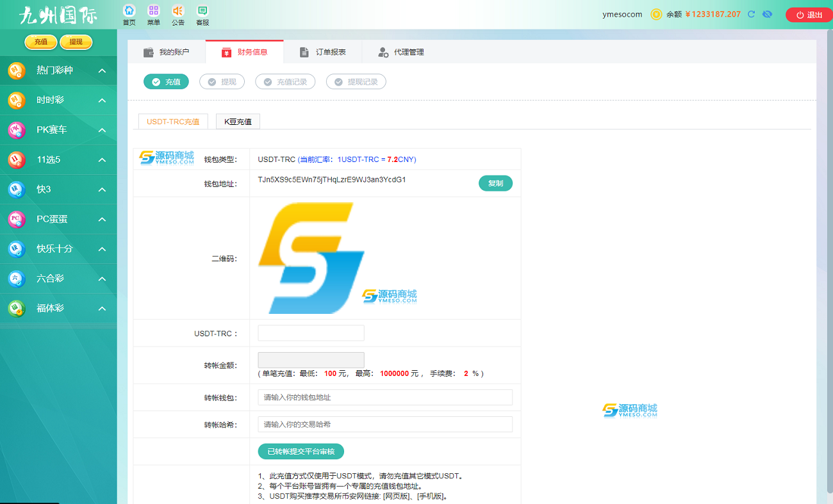This screenshot has height=504, width=833.
Task: Click the document icon on 订单报表 tab
Action: point(304,53)
